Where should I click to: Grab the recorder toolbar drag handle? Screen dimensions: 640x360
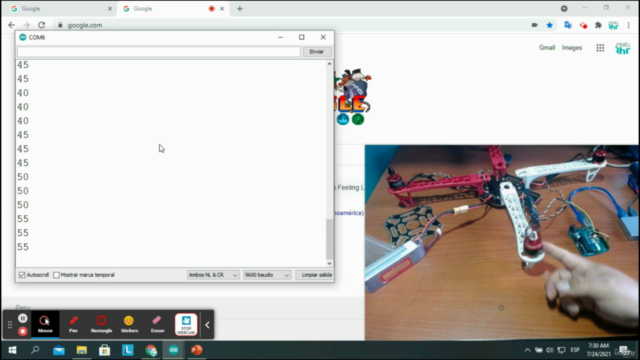pyautogui.click(x=10, y=325)
